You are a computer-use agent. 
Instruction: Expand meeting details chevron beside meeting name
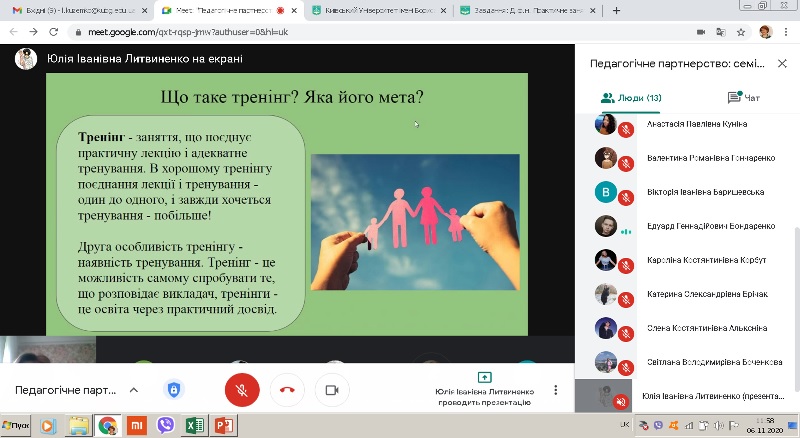click(x=134, y=390)
